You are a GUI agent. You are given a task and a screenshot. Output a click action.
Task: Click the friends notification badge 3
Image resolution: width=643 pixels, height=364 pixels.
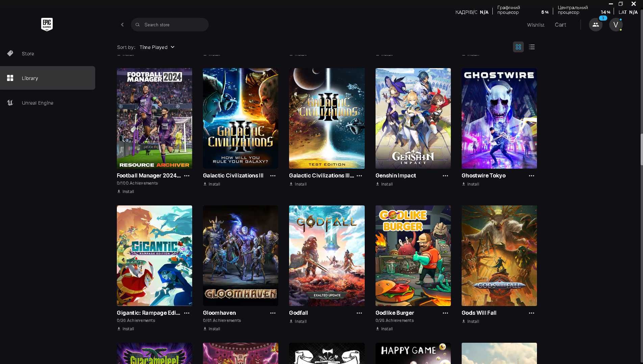pos(603,18)
